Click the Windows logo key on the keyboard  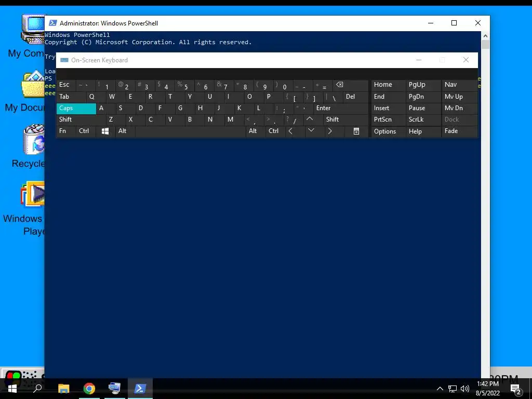click(105, 131)
